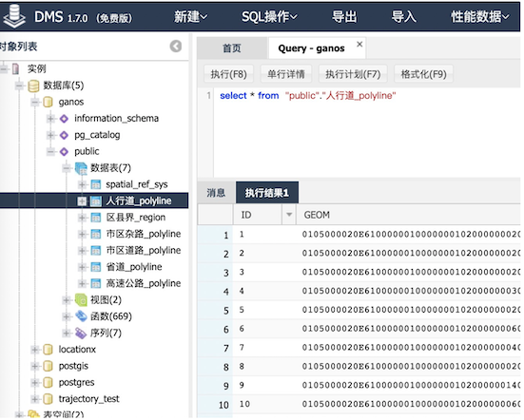This screenshot has height=420, width=524.
Task: Open the ID column dropdown arrow
Action: pyautogui.click(x=289, y=215)
